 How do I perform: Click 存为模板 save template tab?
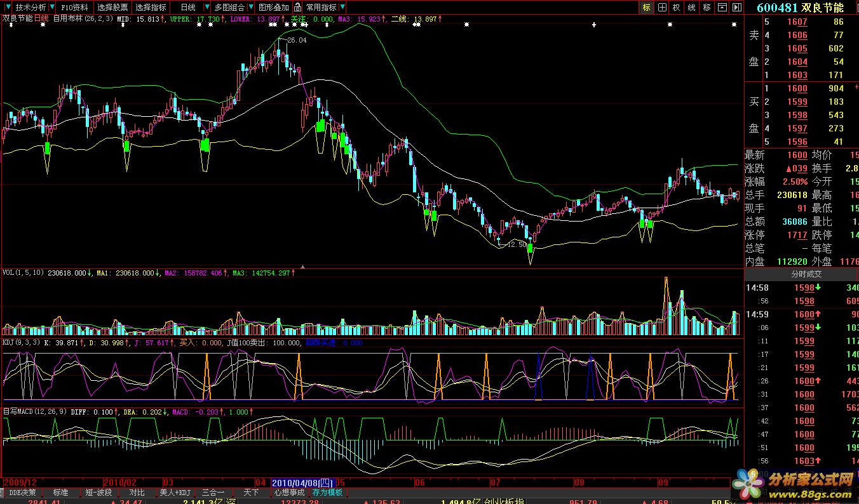[327, 493]
